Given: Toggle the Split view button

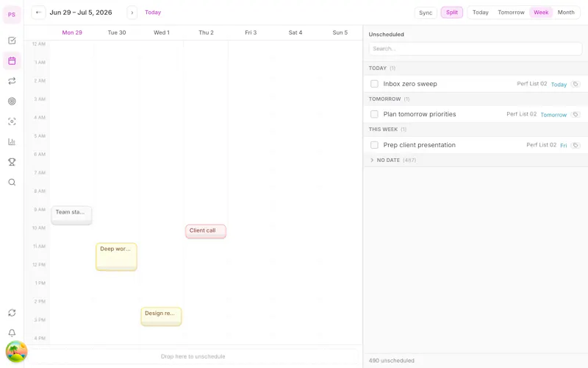Looking at the screenshot, I should coord(452,13).
